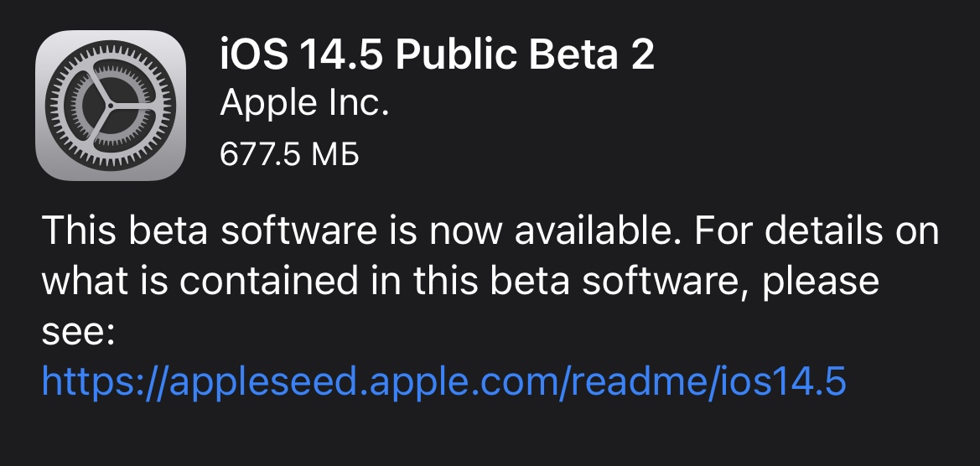Click the central hub of the gear icon
The image size is (980, 466).
click(x=111, y=106)
